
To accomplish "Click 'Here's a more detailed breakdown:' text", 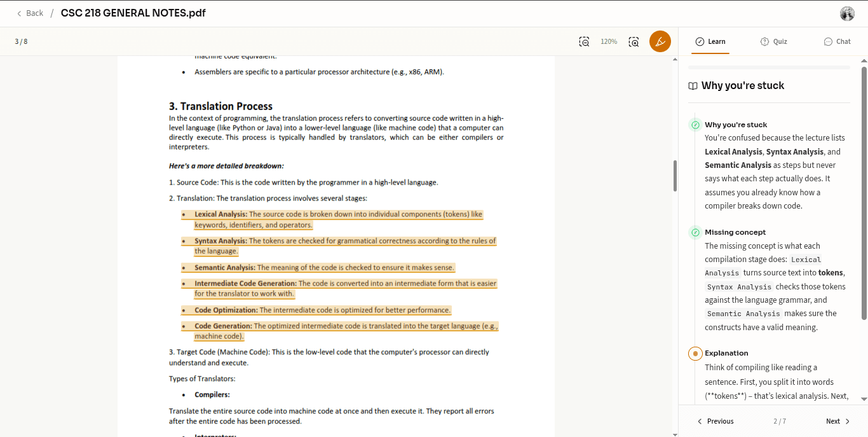I will [226, 166].
